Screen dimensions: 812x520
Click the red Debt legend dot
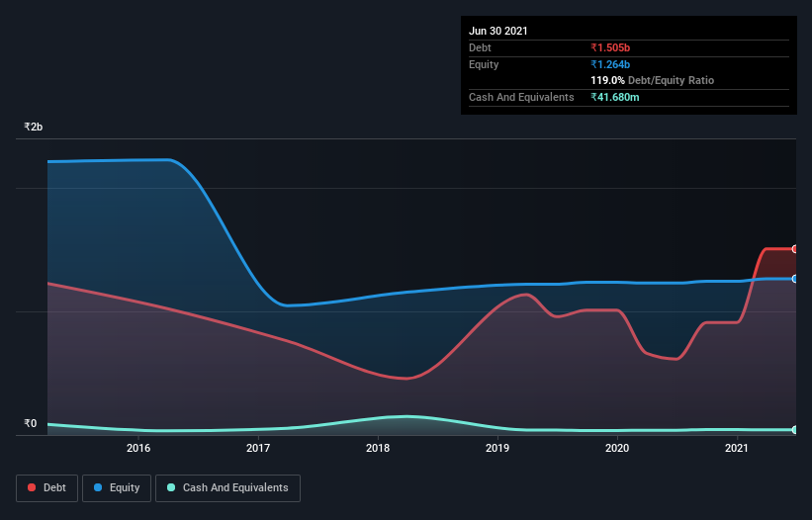tap(32, 487)
